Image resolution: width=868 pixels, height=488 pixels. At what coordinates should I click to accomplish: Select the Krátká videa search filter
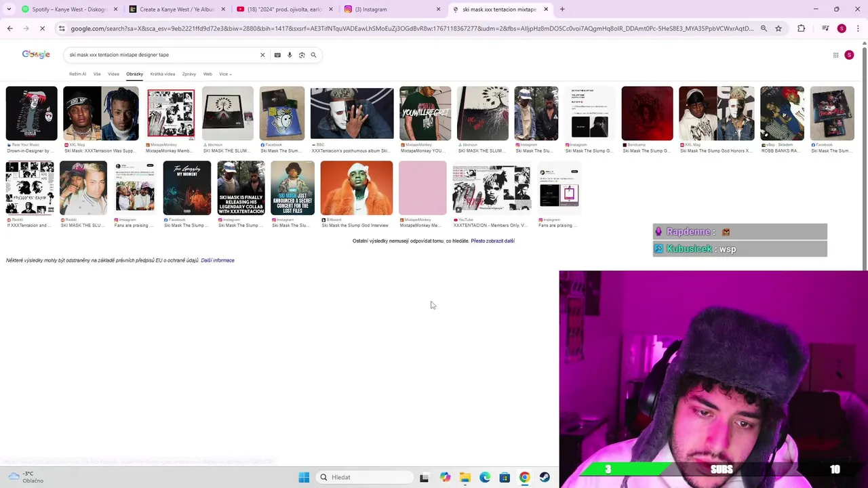pos(163,74)
